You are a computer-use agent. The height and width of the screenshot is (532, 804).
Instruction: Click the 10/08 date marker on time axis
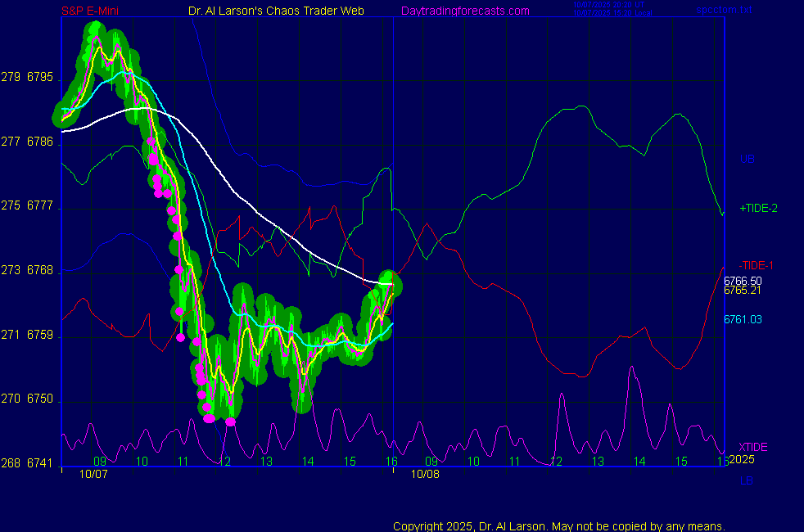(425, 473)
